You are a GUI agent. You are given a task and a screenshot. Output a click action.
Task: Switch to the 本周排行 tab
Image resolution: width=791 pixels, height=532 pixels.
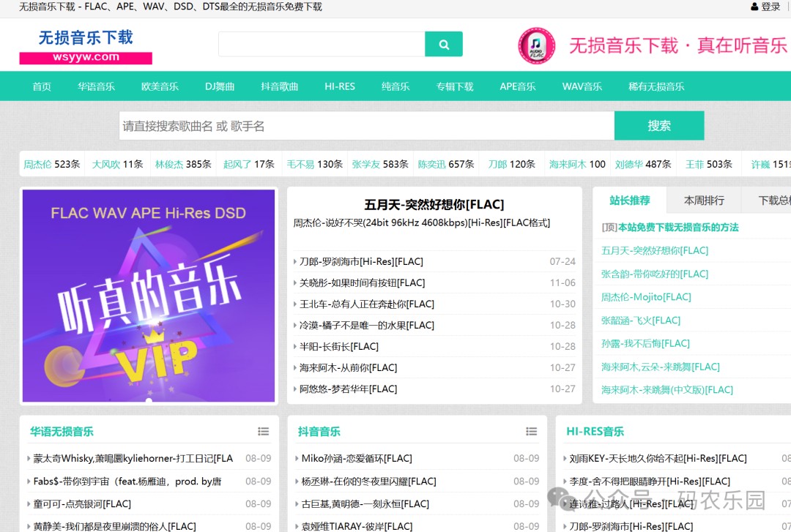(x=704, y=201)
